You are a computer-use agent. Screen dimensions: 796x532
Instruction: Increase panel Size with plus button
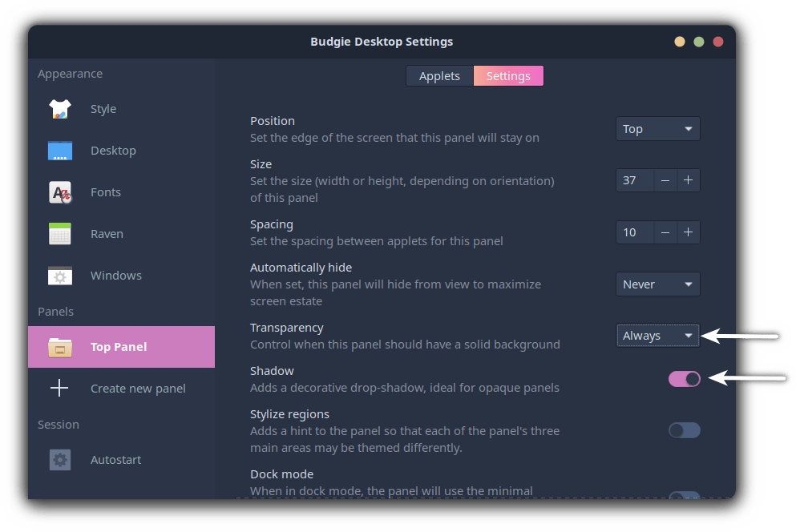point(688,180)
